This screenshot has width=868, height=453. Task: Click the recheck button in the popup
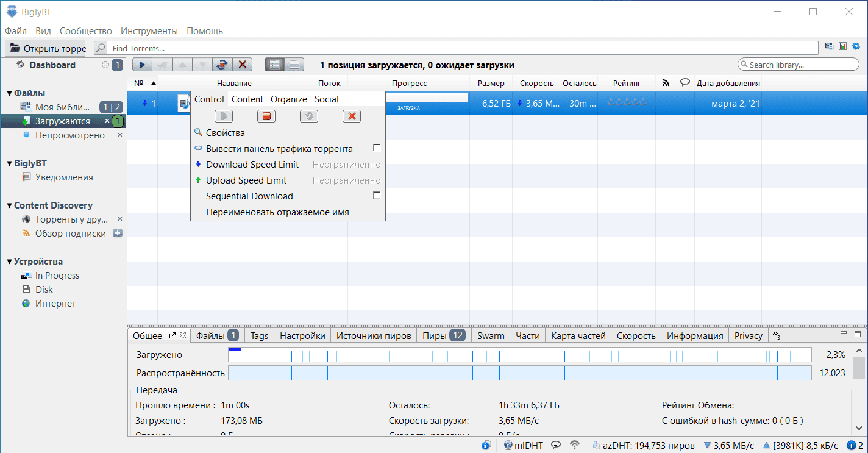[x=309, y=116]
